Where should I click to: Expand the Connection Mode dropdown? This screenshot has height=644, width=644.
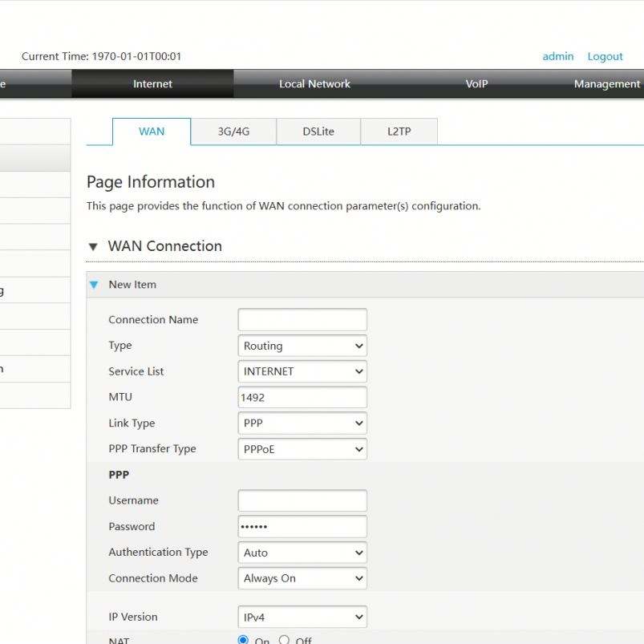(302, 578)
